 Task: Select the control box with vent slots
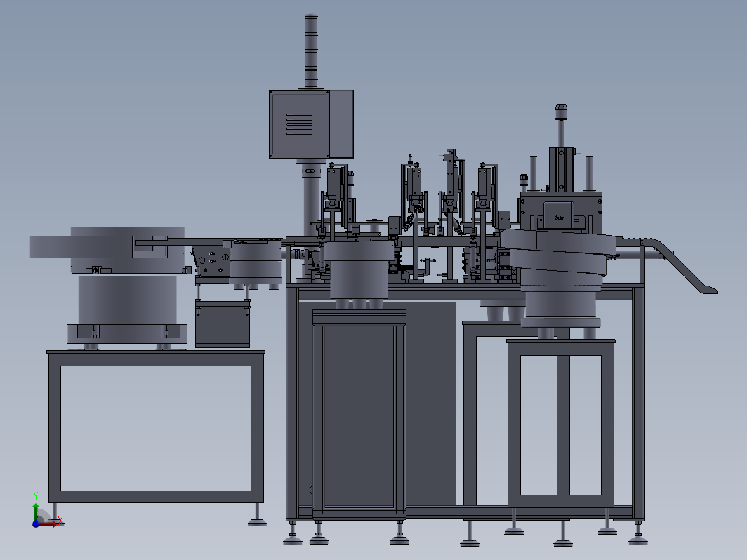311,124
